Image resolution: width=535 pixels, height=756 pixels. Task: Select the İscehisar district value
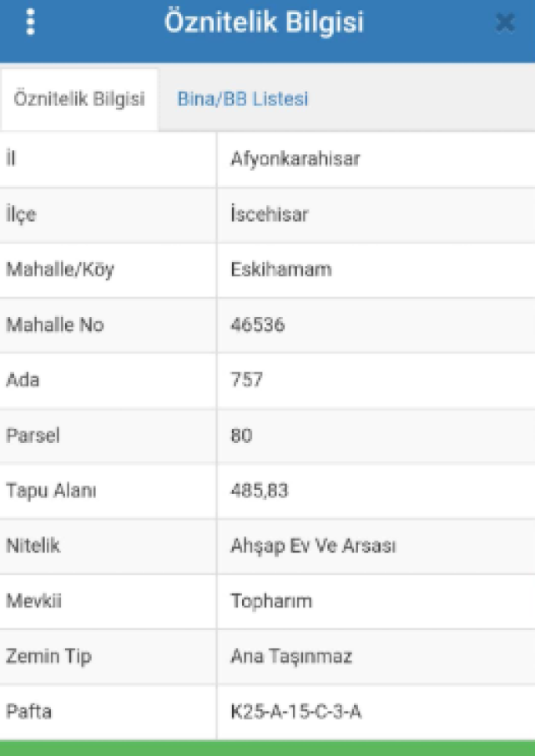click(x=270, y=214)
